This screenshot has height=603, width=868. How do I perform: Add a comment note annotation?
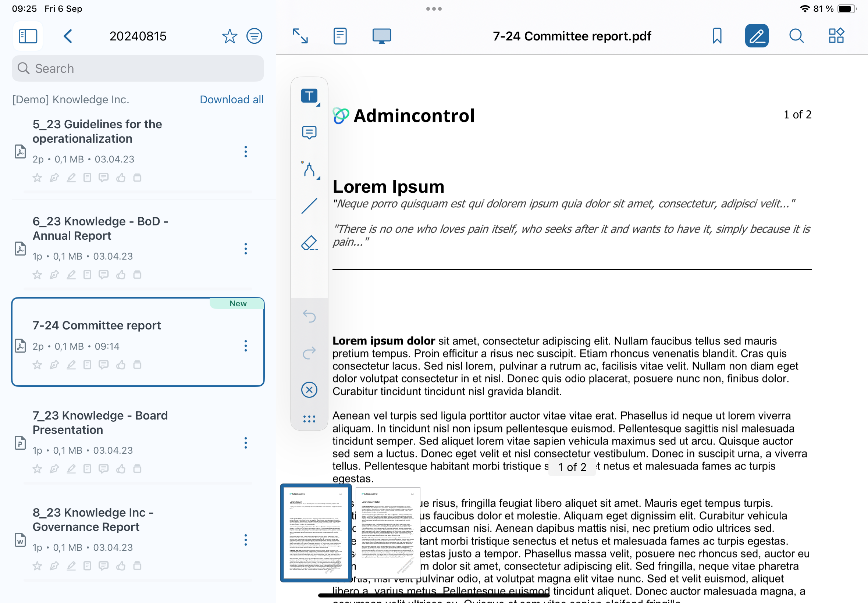309,133
